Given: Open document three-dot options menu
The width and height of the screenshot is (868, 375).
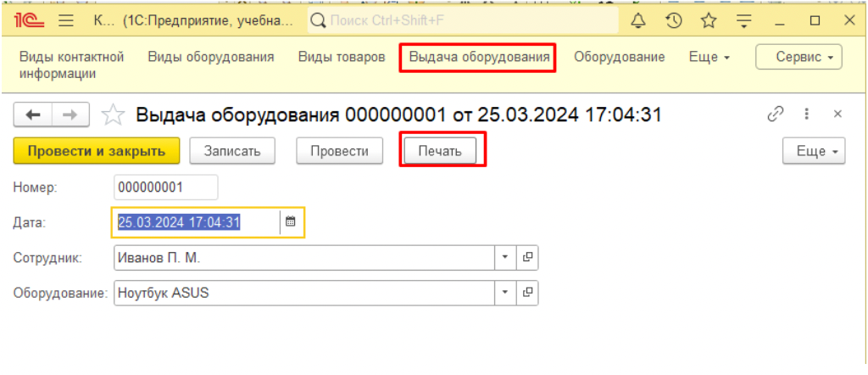Looking at the screenshot, I should 807,114.
